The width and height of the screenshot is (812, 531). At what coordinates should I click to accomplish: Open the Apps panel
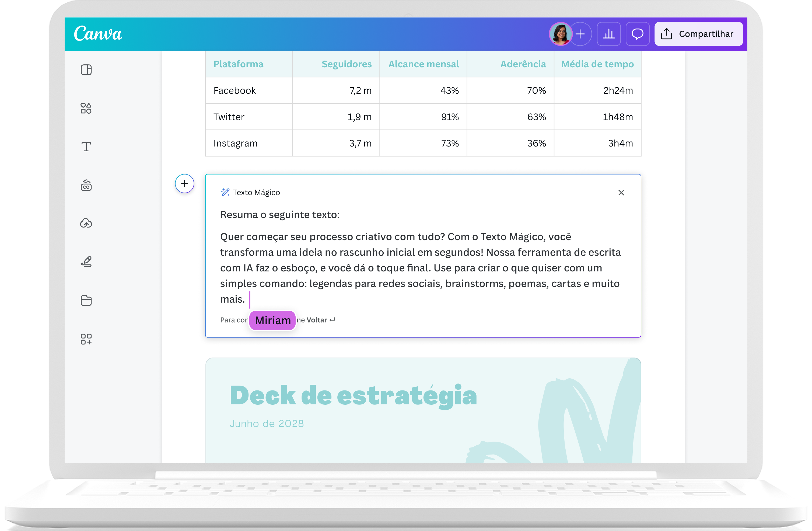[x=86, y=339]
